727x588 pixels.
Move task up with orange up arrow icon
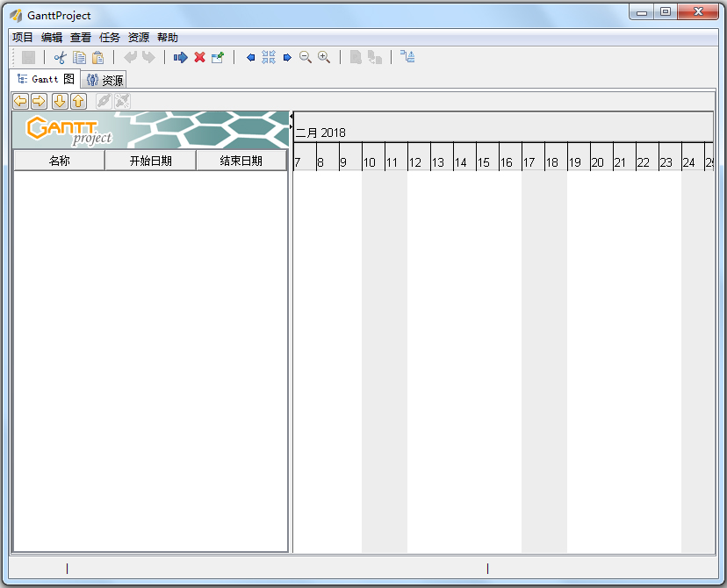[77, 101]
